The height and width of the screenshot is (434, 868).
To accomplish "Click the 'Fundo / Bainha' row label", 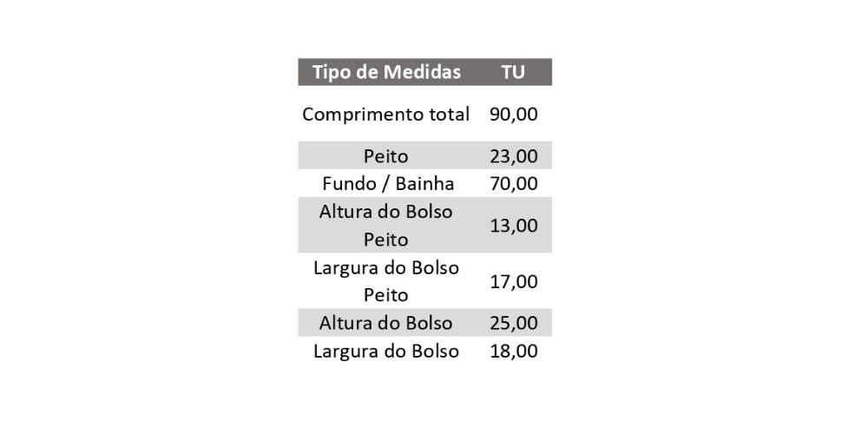I will (388, 184).
